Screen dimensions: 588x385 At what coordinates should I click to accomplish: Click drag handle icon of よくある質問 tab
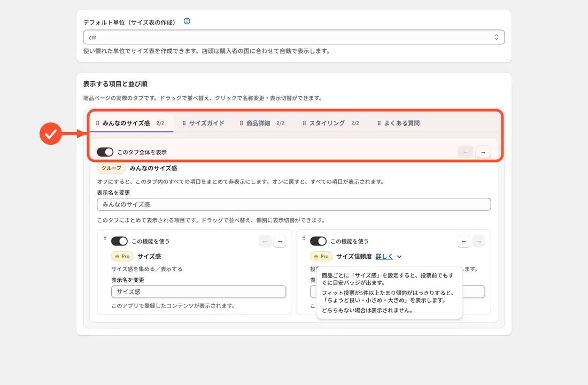pos(379,123)
